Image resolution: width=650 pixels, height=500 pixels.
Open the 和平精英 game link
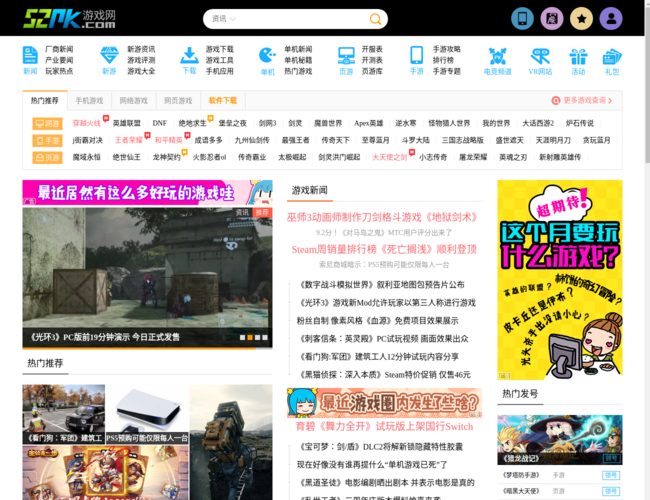coord(169,140)
